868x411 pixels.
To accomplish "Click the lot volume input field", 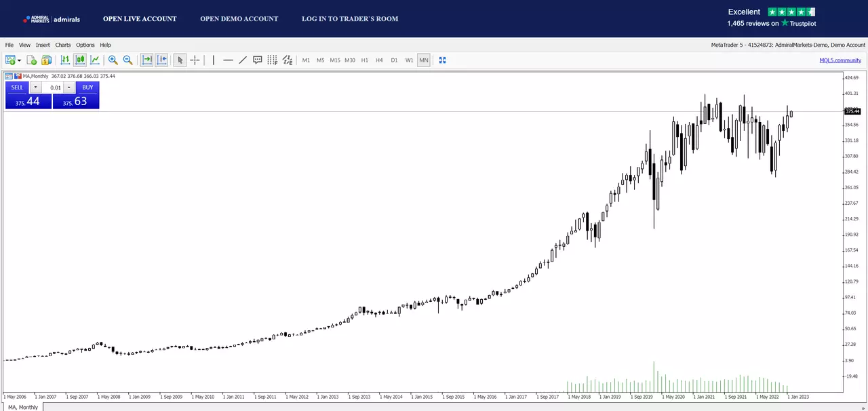I will click(x=52, y=87).
